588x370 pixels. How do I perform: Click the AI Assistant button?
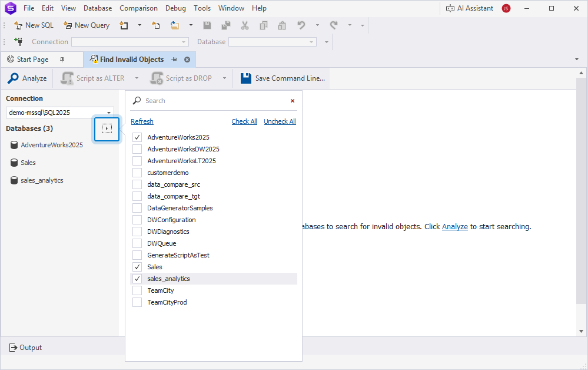click(x=470, y=8)
